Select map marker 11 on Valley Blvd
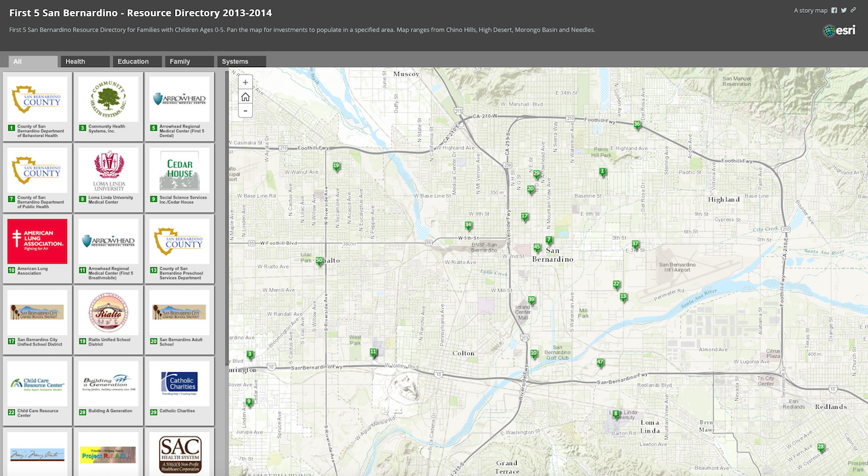Image resolution: width=868 pixels, height=476 pixels. tap(373, 353)
